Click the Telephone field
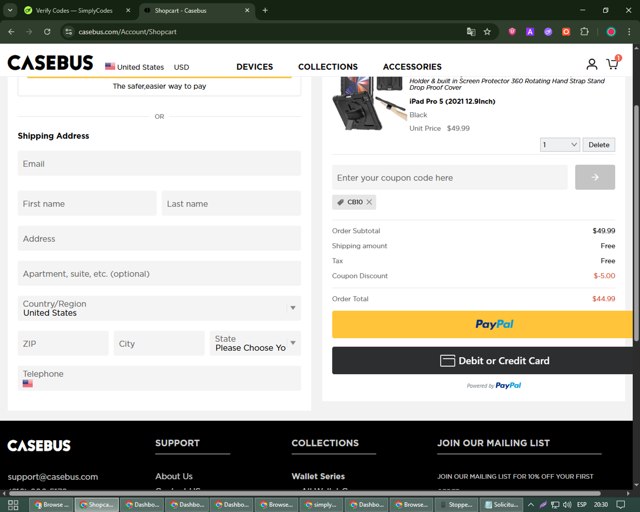This screenshot has width=640, height=512. (159, 378)
